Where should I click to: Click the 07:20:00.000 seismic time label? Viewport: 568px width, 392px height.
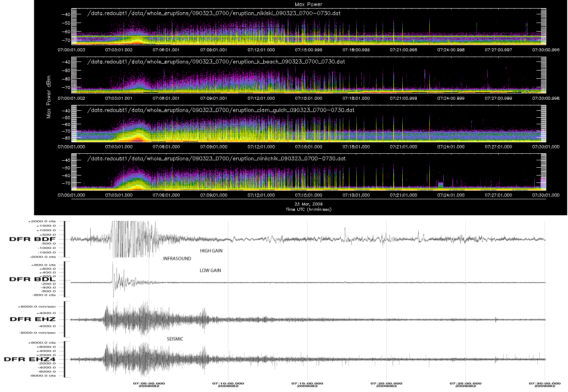coord(386,384)
